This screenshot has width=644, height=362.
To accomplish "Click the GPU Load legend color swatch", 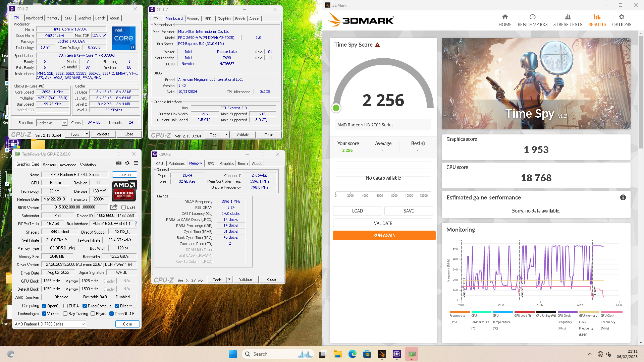I will (524, 312).
